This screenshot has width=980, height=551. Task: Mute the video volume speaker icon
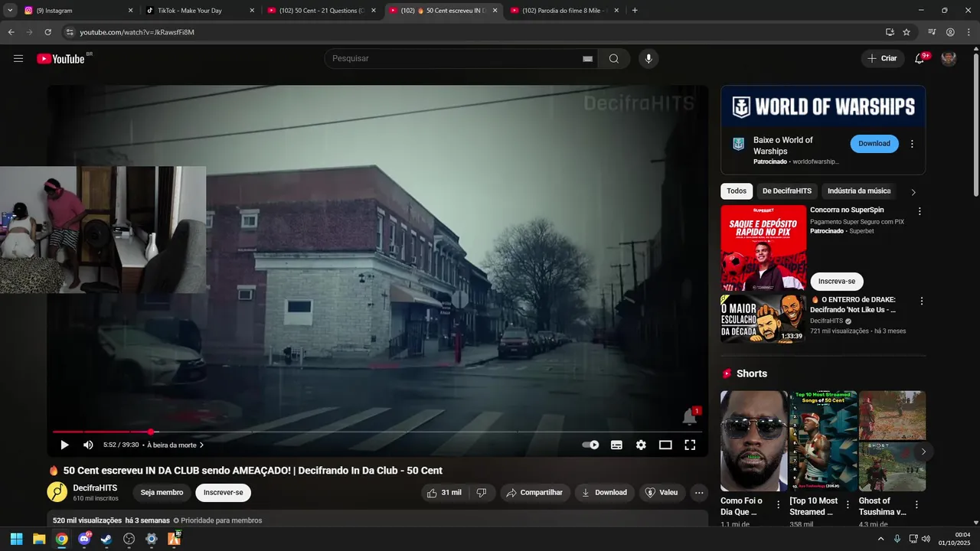point(88,445)
